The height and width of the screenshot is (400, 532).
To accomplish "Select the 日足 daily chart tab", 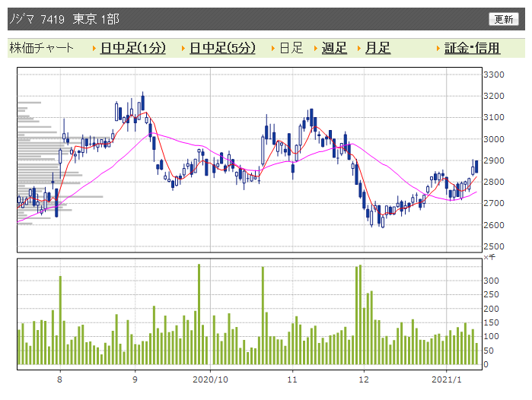I will pyautogui.click(x=291, y=48).
